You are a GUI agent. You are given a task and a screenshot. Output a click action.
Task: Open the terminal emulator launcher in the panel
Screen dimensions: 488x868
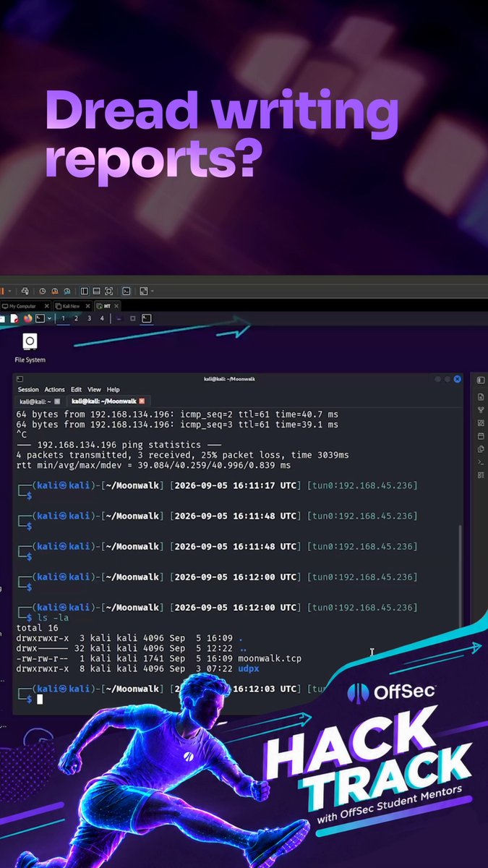pos(40,318)
